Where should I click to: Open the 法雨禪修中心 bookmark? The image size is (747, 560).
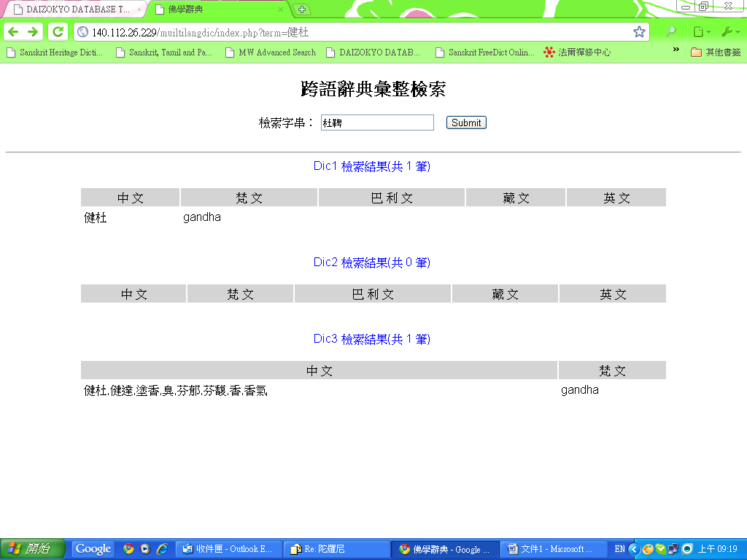click(577, 52)
